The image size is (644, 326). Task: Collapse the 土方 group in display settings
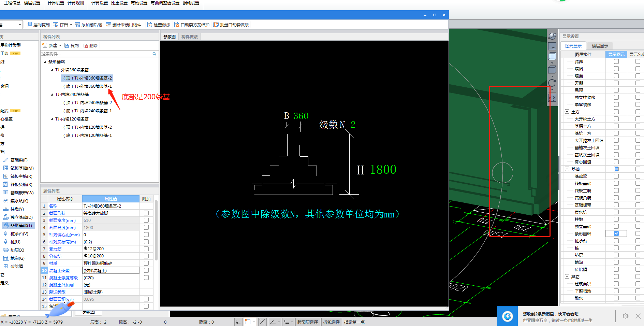point(567,112)
